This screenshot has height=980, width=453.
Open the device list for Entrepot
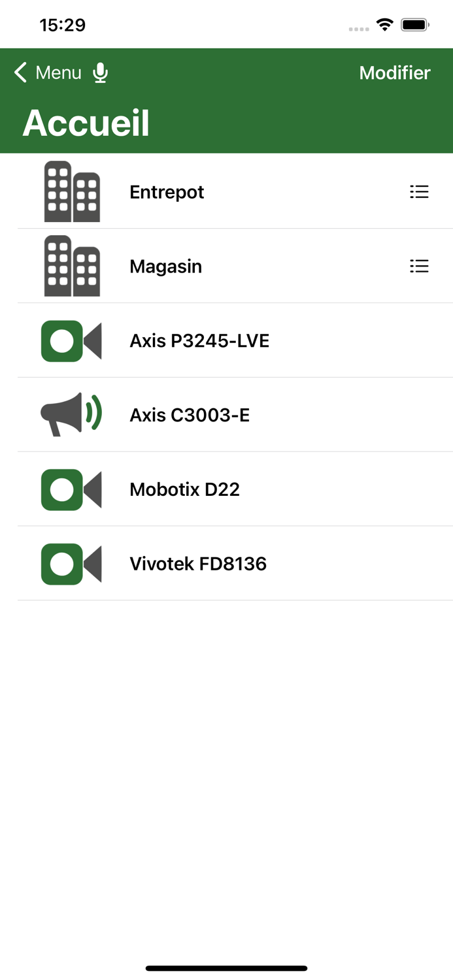point(419,191)
